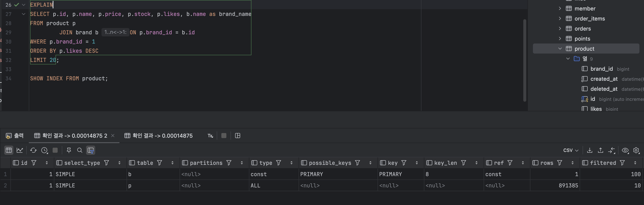Reload the query result data
The image size is (644, 205).
[33, 150]
